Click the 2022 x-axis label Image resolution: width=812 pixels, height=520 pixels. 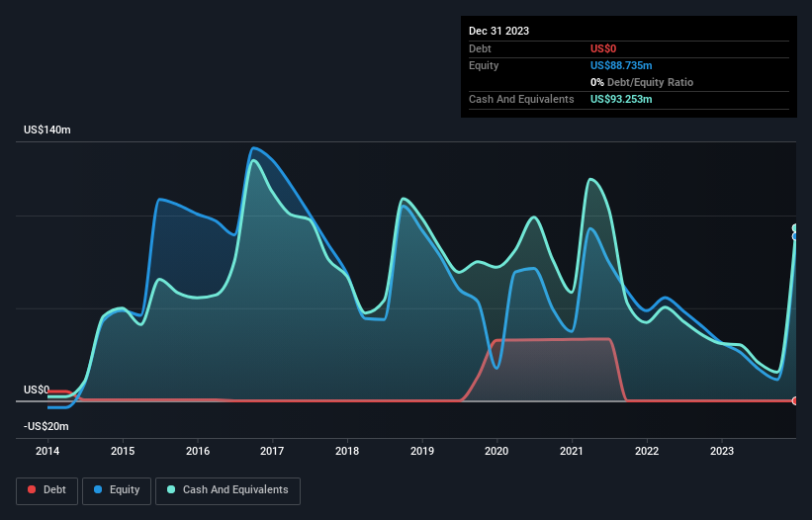647,451
